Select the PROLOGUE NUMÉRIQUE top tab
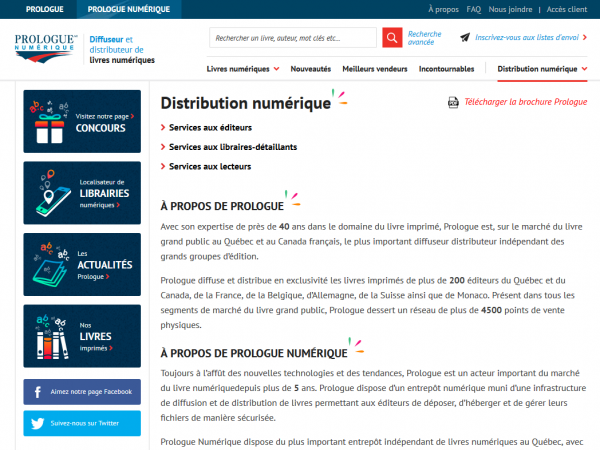The height and width of the screenshot is (450, 600). pos(129,9)
